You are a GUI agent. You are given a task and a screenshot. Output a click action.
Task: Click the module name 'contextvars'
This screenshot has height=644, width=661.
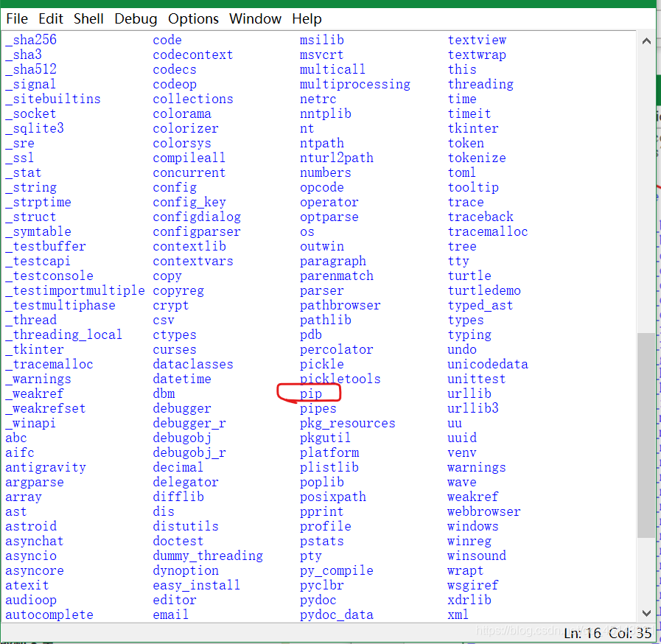(193, 261)
